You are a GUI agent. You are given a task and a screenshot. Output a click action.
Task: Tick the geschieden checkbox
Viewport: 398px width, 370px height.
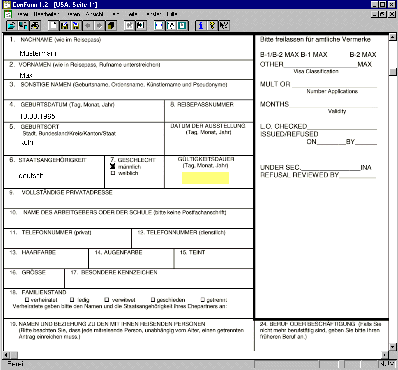(153, 300)
